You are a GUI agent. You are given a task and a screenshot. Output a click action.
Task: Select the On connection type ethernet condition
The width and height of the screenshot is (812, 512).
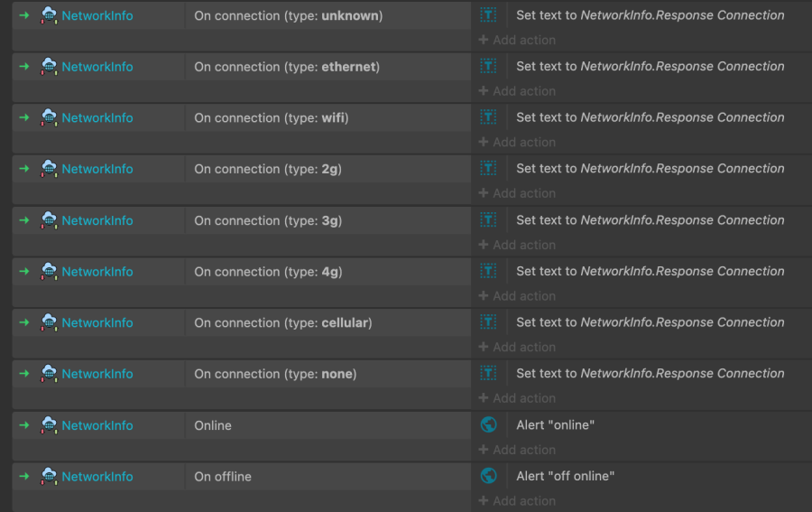[287, 67]
